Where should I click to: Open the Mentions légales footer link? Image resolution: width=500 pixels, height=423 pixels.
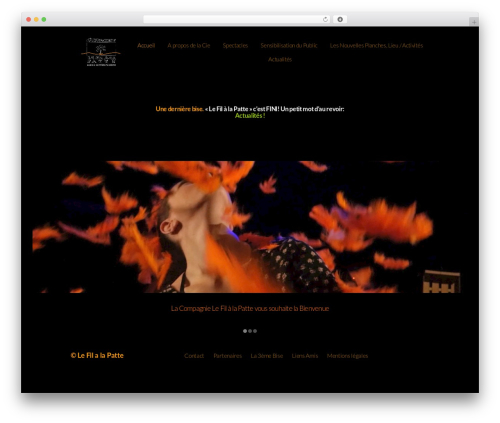pyautogui.click(x=347, y=356)
